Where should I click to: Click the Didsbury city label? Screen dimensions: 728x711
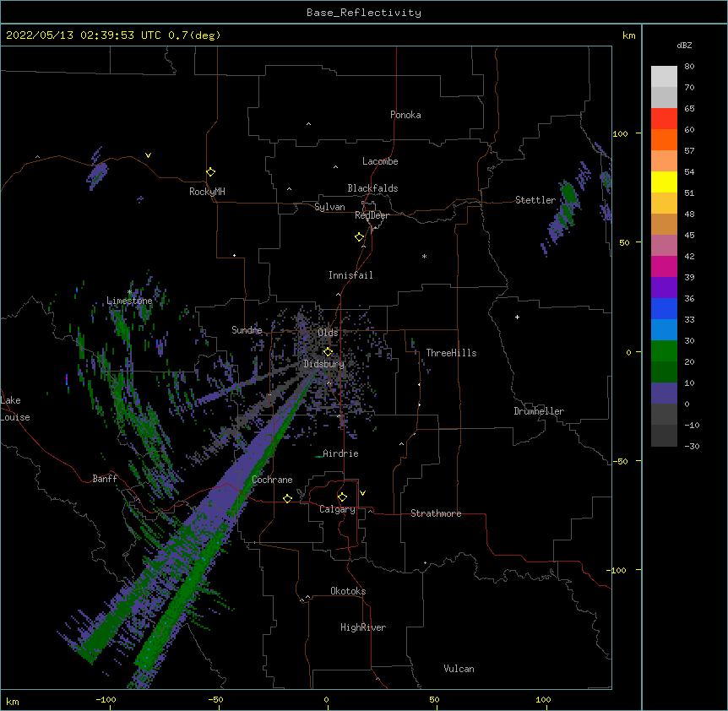pyautogui.click(x=323, y=364)
